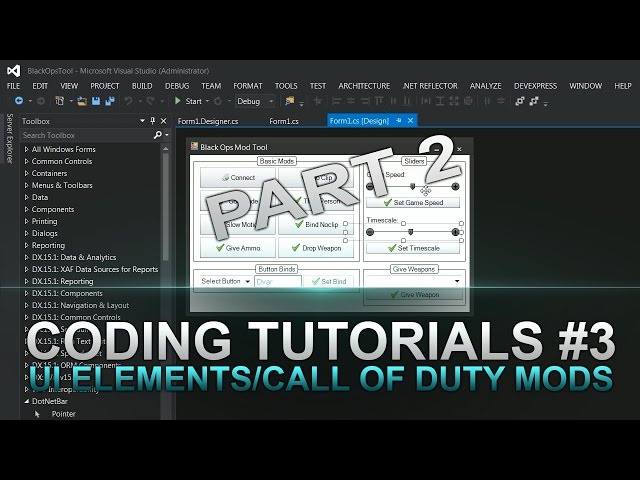Image resolution: width=640 pixels, height=480 pixels.
Task: Click the Black Ops Mod Tool form icon
Action: point(195,147)
